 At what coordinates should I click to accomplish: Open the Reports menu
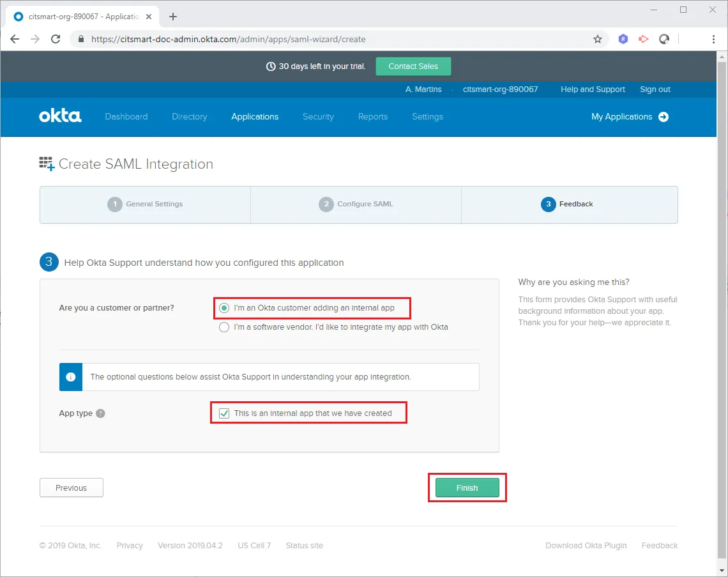pos(373,116)
